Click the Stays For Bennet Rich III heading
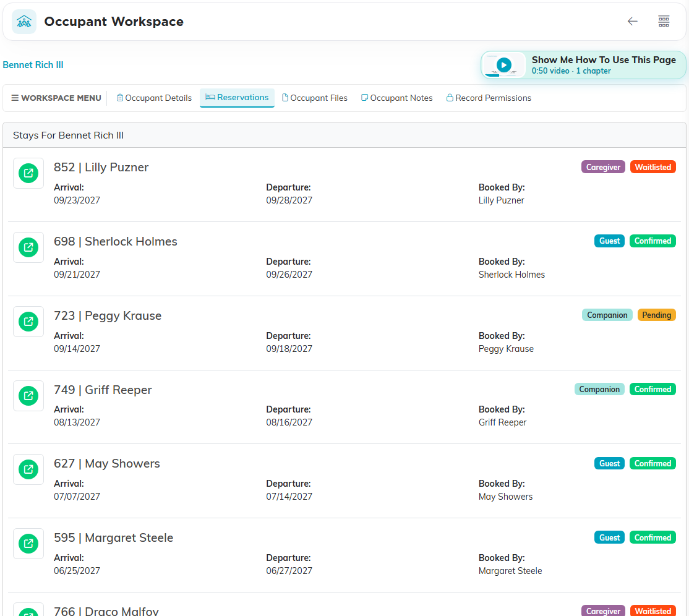This screenshot has height=616, width=689. click(68, 135)
